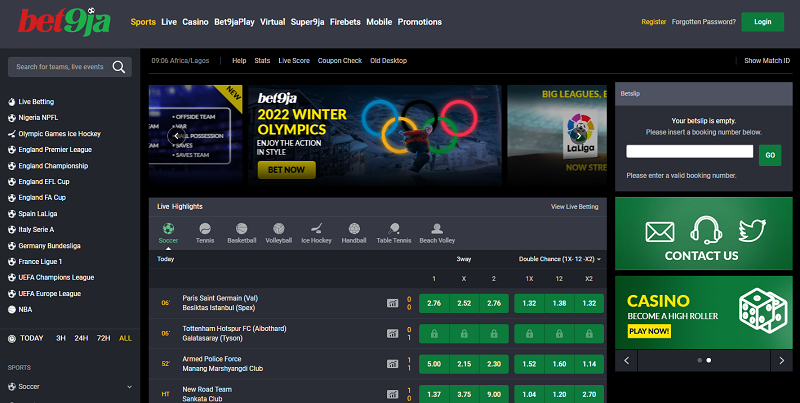Click the Login button
Screen dimensions: 800x403
pos(762,22)
